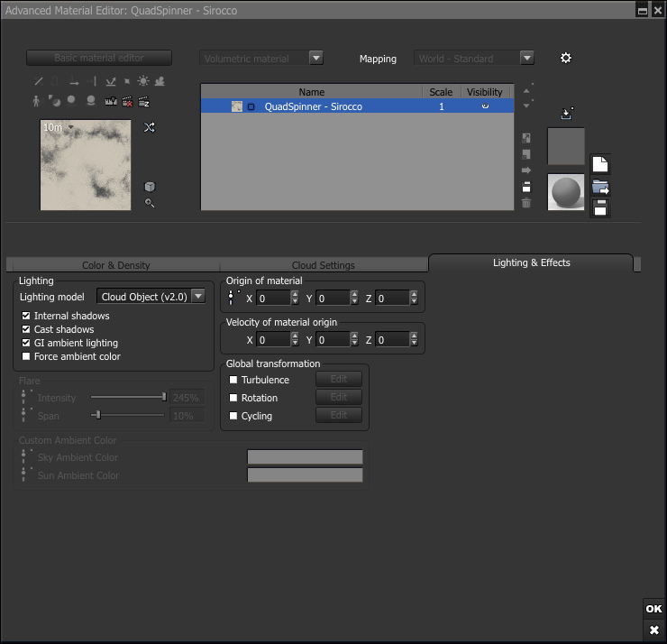This screenshot has width=667, height=644.
Task: Open the Cloud Settings tab
Action: (x=323, y=265)
